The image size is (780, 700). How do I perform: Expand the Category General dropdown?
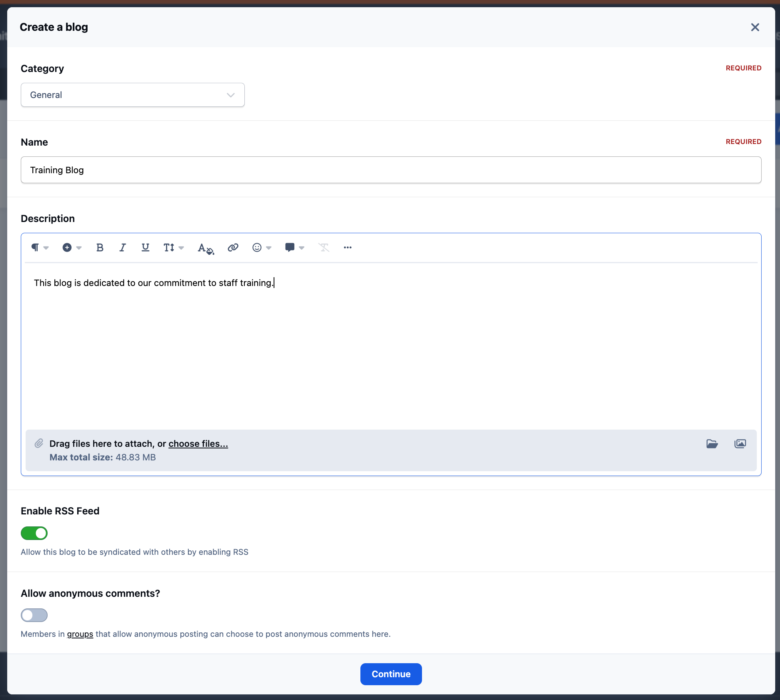click(x=132, y=95)
